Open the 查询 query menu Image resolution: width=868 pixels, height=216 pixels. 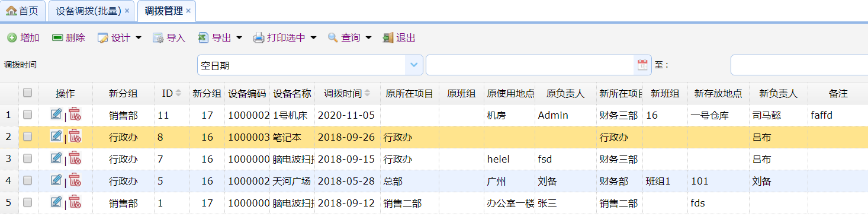(x=349, y=38)
